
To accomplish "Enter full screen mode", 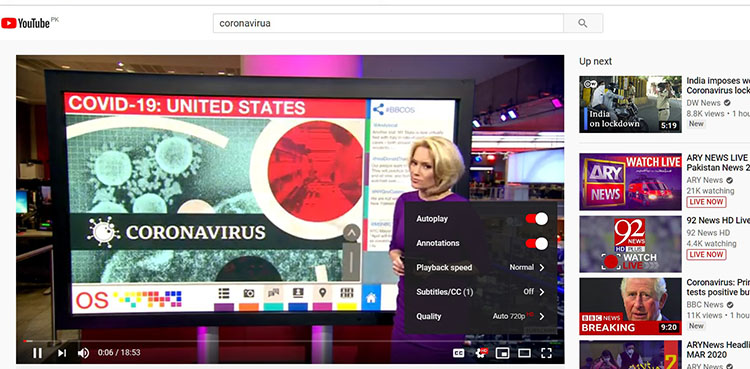I will 546,353.
